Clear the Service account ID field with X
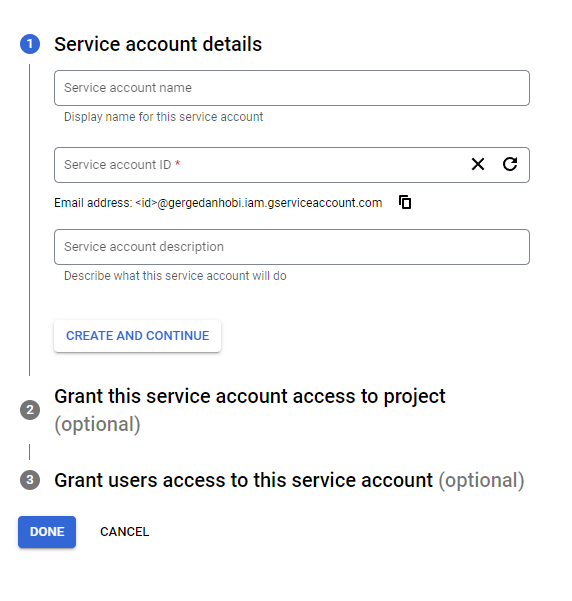Viewport: 572px width, 601px height. 478,164
